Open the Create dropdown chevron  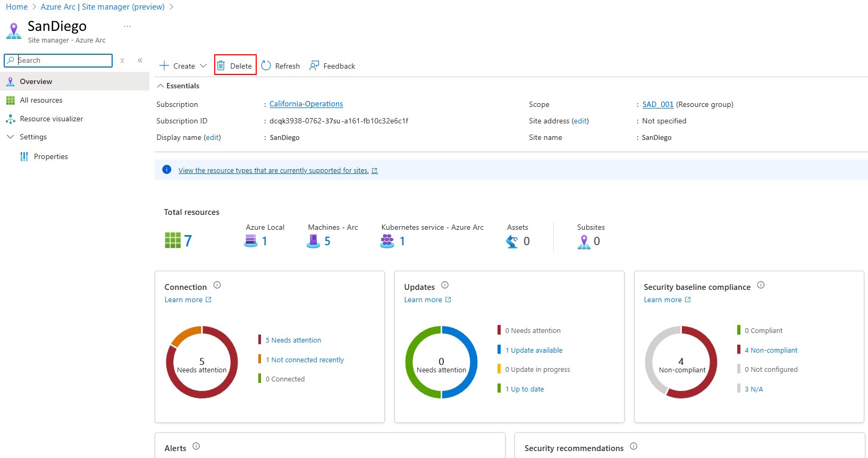click(203, 66)
